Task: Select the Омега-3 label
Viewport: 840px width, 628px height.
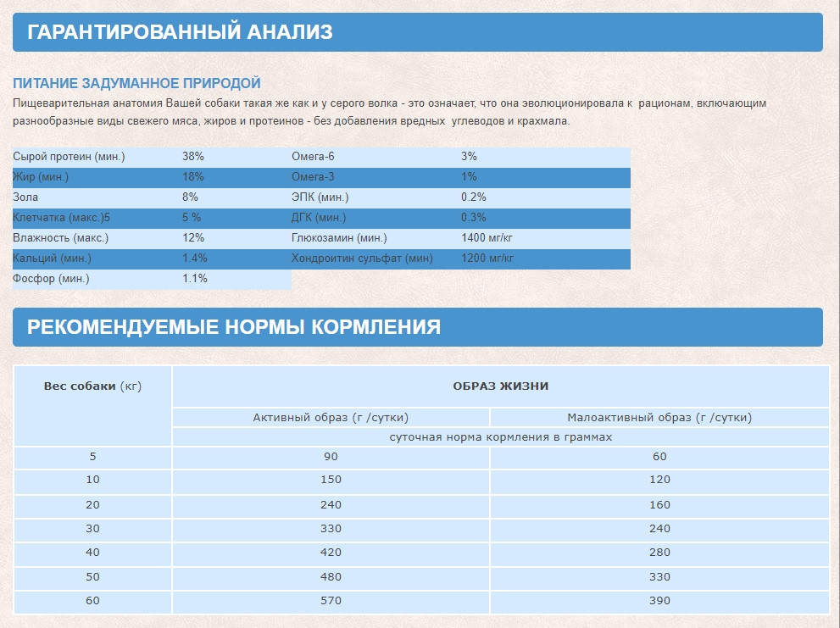Action: [x=313, y=177]
